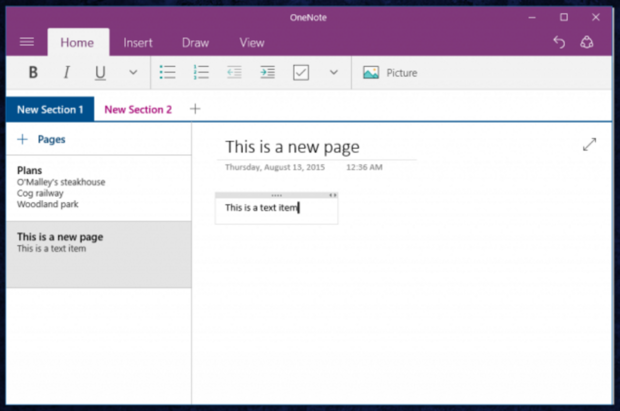Open the New Section 2 tab
This screenshot has height=411, width=620.
[138, 109]
